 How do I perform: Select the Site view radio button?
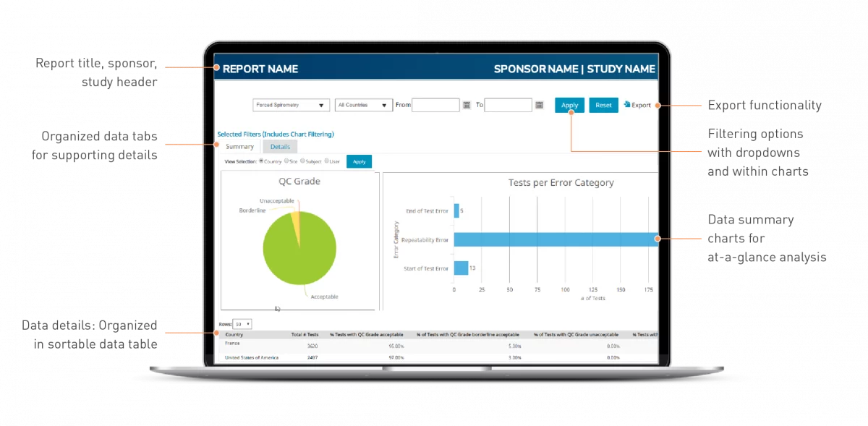(286, 161)
